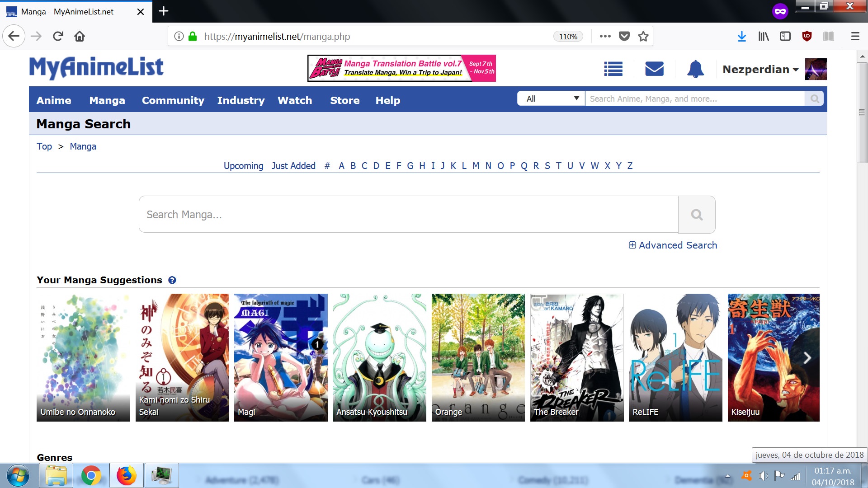868x488 pixels.
Task: Open site information icon in address bar
Action: tap(179, 36)
